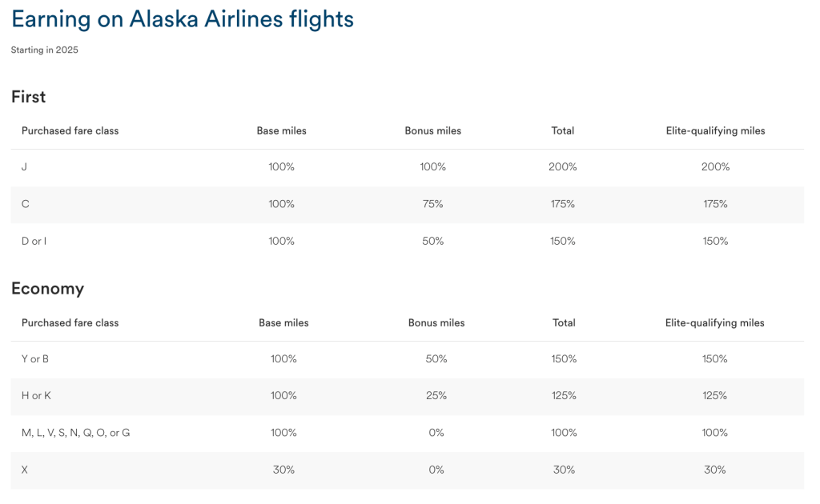
Task: Select the "First" section heading
Action: (x=29, y=97)
